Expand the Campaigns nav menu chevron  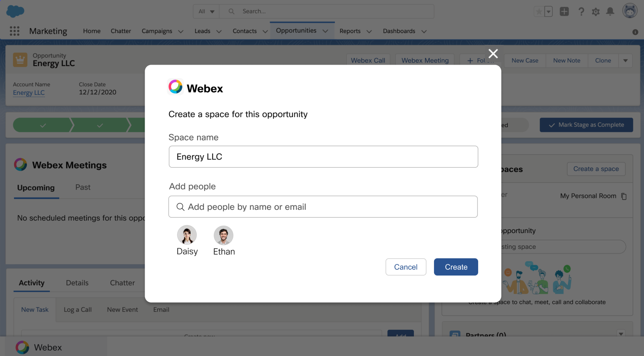tap(181, 31)
